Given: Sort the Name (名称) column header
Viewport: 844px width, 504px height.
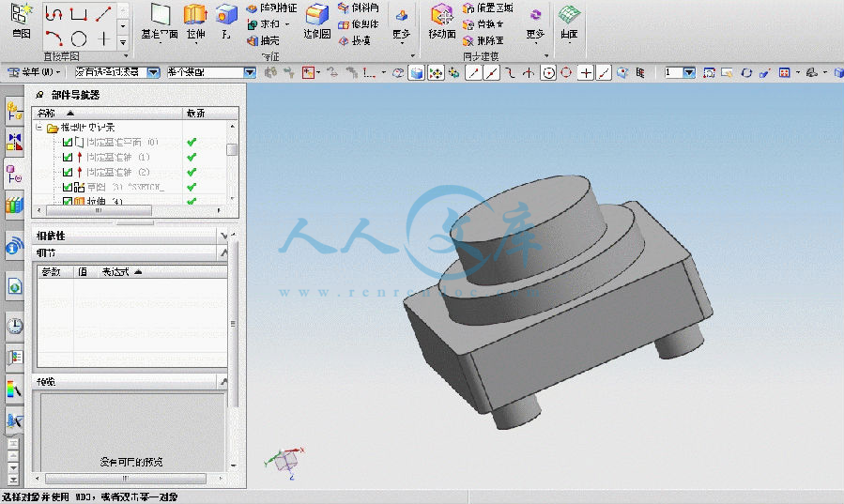Looking at the screenshot, I should [x=108, y=113].
